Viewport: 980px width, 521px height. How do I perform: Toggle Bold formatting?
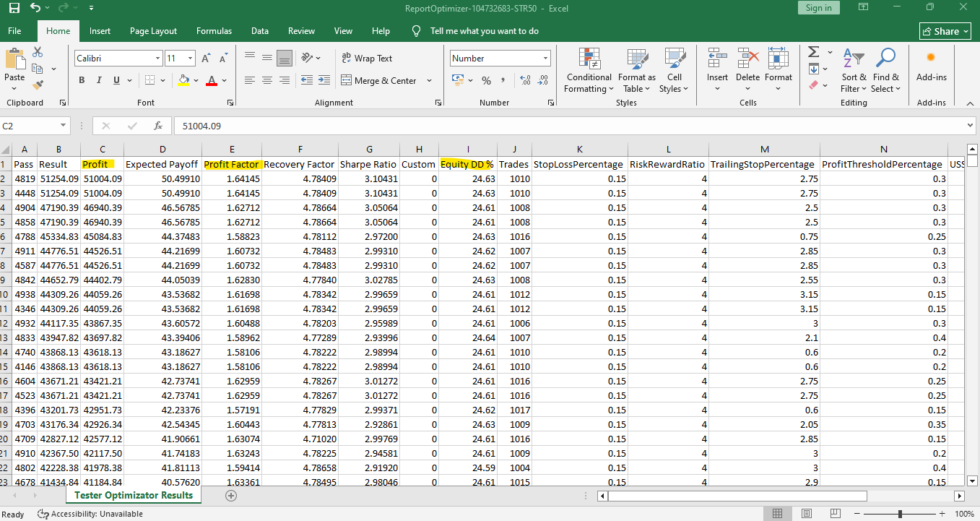[82, 80]
